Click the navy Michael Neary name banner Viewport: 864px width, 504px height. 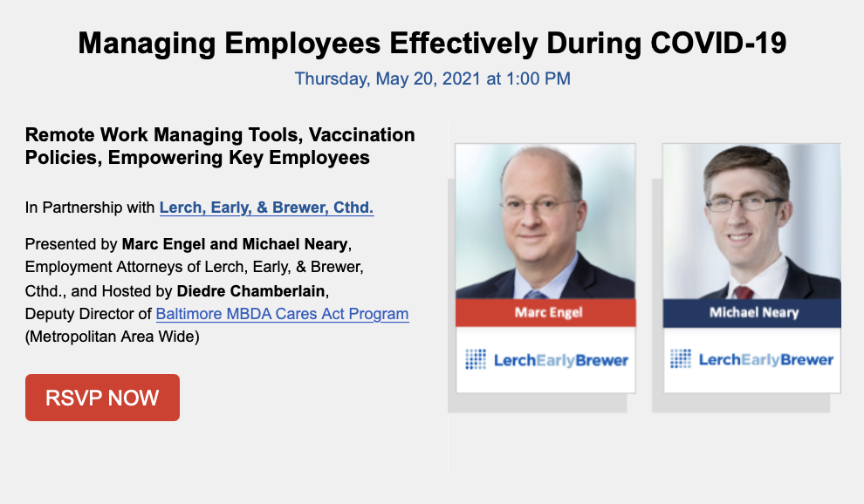click(752, 313)
